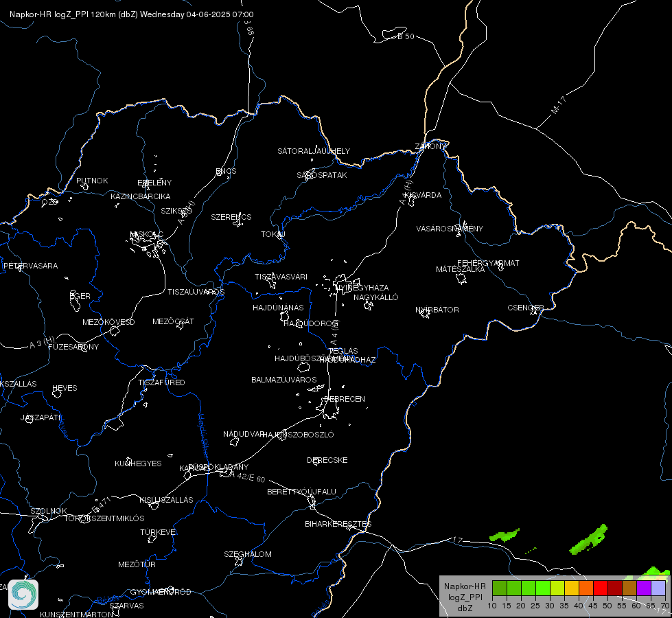Click the BALMAZÚJVÁROS label
Screen dimensions: 672x618
click(x=283, y=380)
